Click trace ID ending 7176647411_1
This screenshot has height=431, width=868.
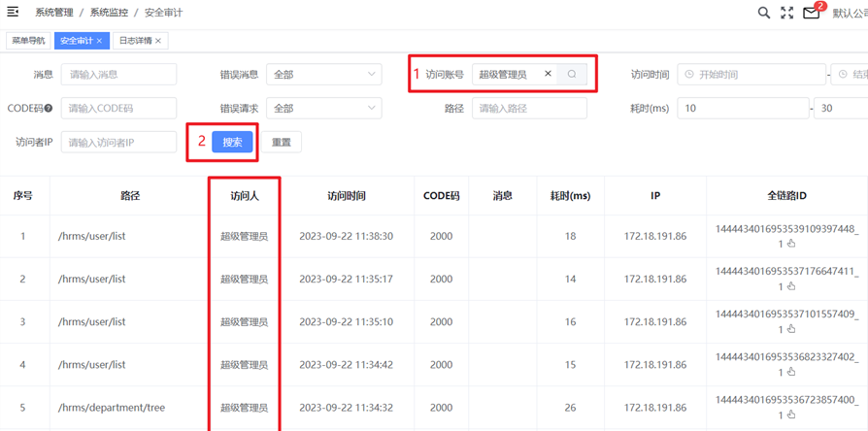[x=786, y=279]
